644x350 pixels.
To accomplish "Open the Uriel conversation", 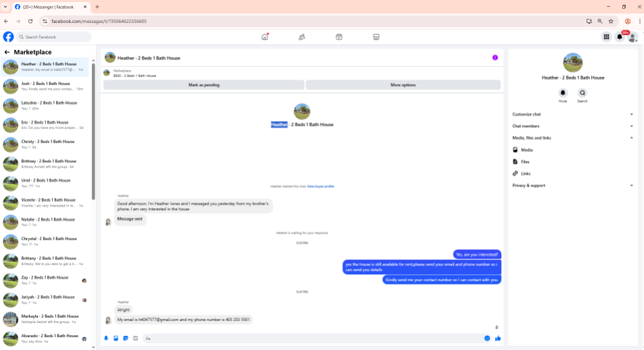I will [x=45, y=183].
